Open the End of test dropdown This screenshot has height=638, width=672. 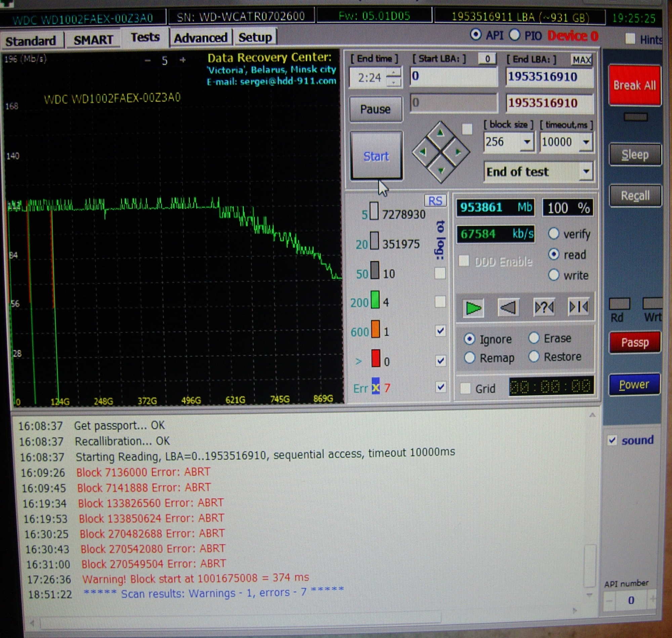(x=586, y=172)
